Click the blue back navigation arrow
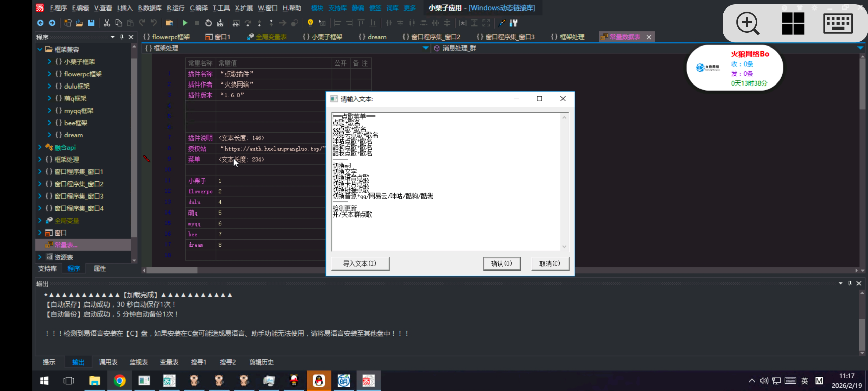Screen dimensions: 868x391 pos(40,23)
